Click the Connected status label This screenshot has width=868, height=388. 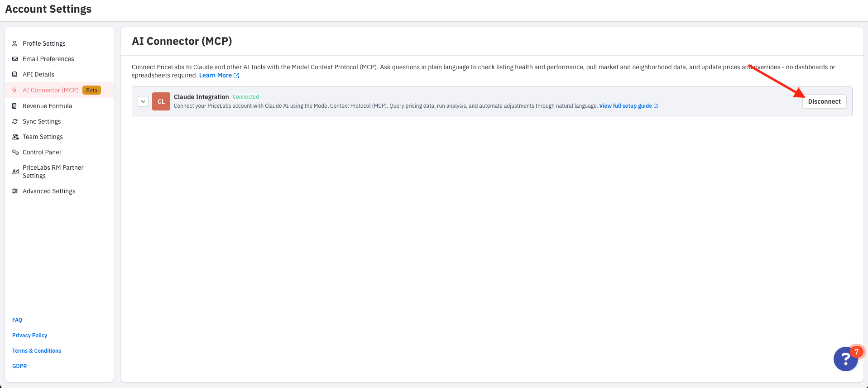[246, 97]
